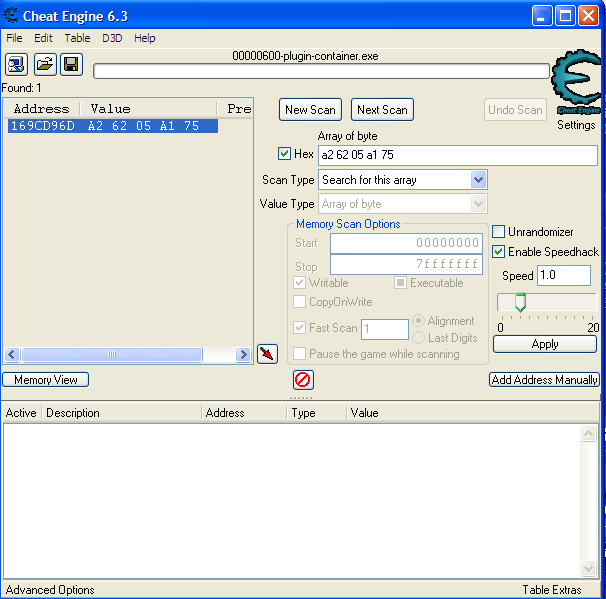Click the Value column header in results

pyautogui.click(x=148, y=109)
